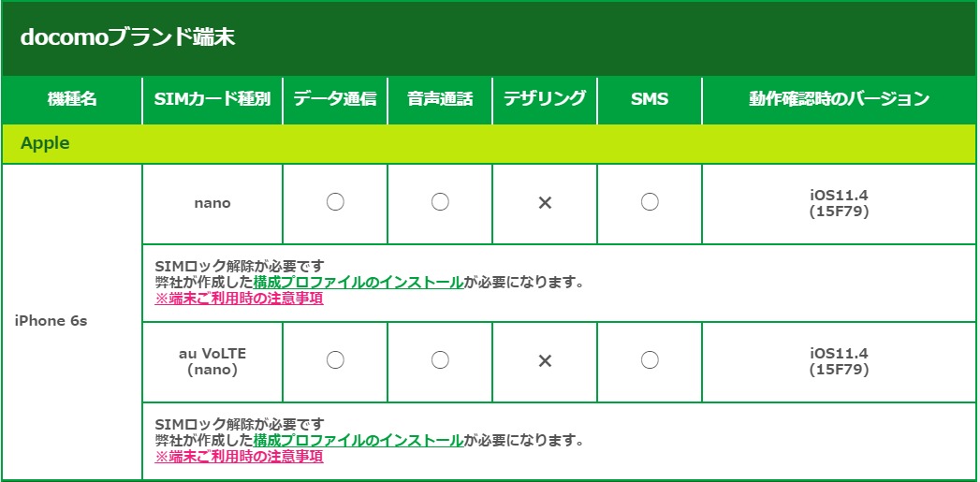Select the au VoLTE (nano) SIM type cell
Image resolution: width=980 pixels, height=482 pixels.
(x=212, y=361)
